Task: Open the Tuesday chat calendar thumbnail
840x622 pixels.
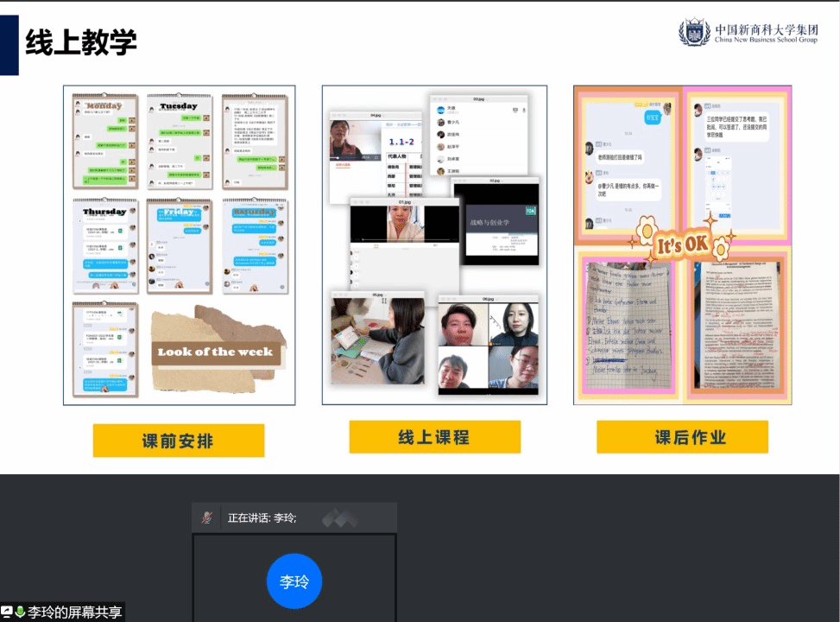Action: click(x=180, y=142)
